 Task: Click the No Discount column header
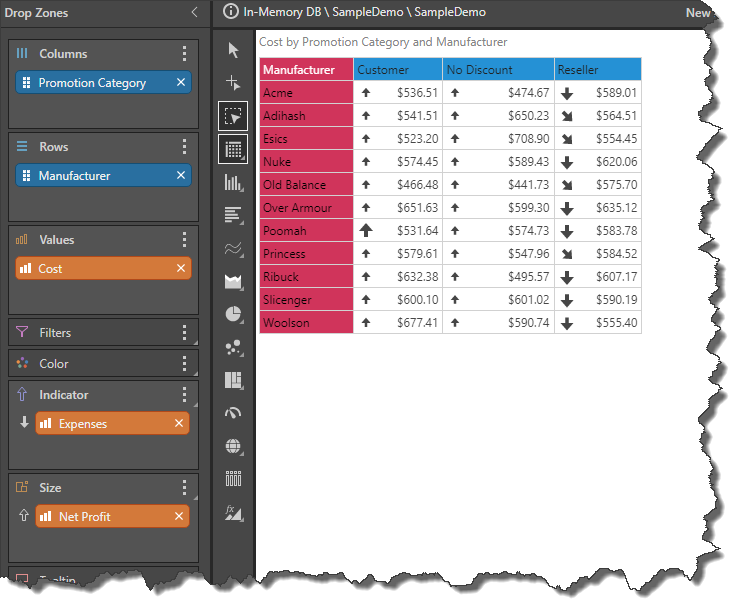(x=497, y=70)
